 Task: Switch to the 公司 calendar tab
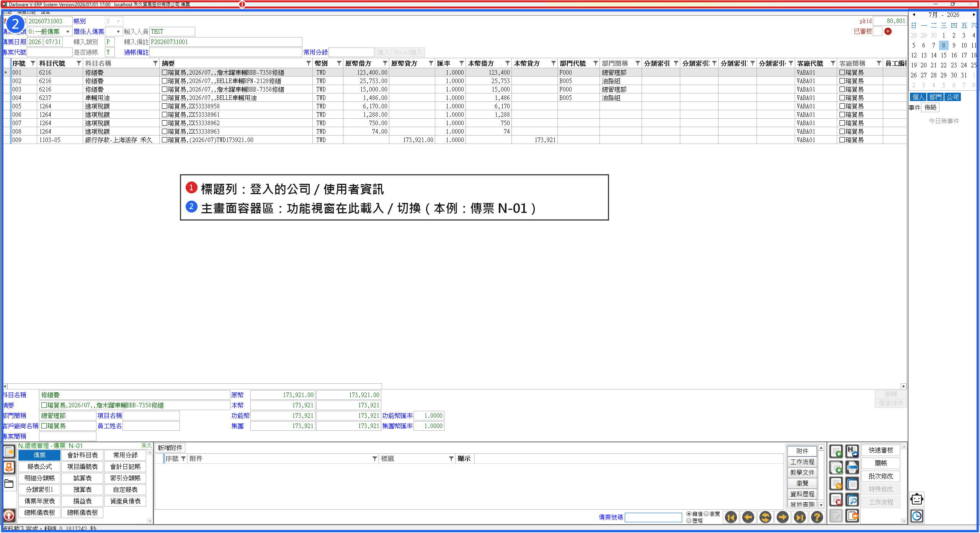953,97
